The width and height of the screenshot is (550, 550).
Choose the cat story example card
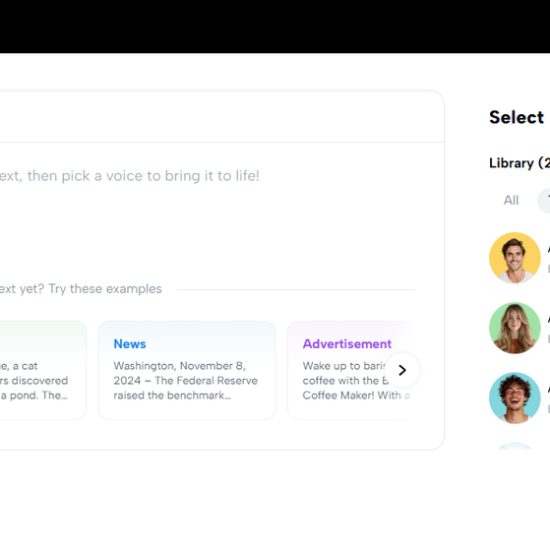[42, 370]
